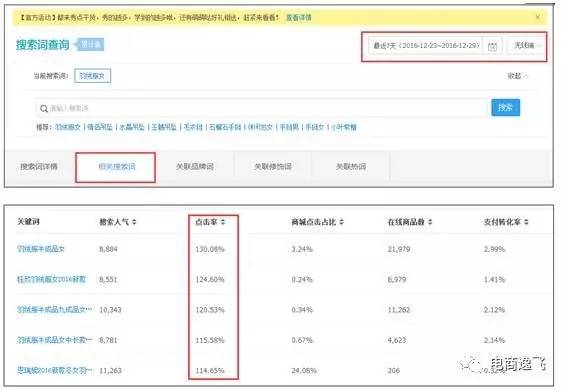
Task: Click the payment conversion rate 2.14%
Action: tap(494, 340)
